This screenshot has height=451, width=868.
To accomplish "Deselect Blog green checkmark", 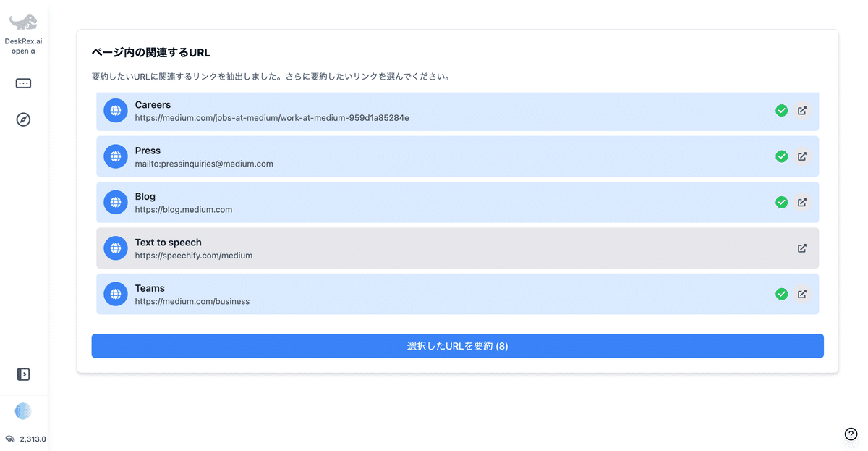I will coord(781,202).
